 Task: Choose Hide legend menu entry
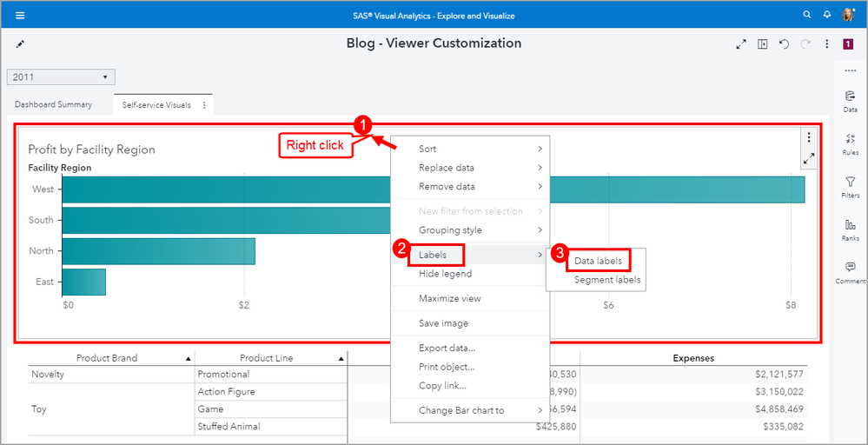[445, 274]
